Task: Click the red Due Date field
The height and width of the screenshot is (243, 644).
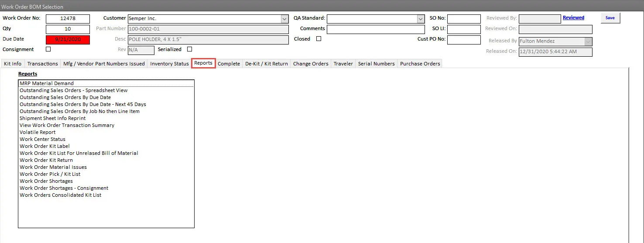Action: [x=68, y=40]
